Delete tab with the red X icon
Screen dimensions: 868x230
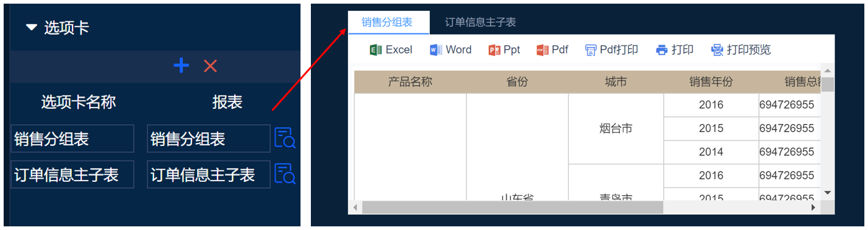coord(210,66)
